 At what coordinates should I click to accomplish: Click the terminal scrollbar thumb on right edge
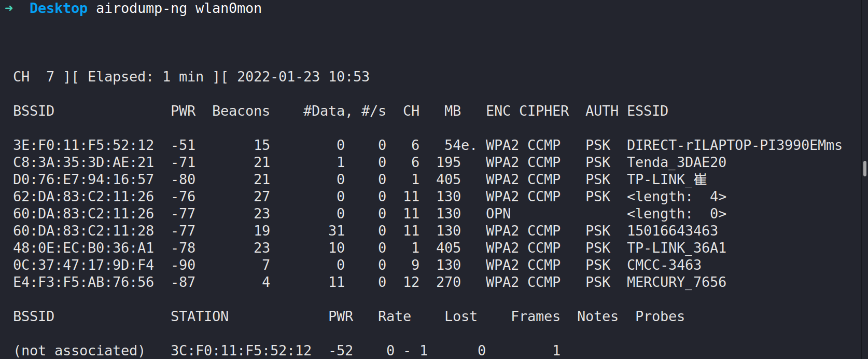click(864, 169)
